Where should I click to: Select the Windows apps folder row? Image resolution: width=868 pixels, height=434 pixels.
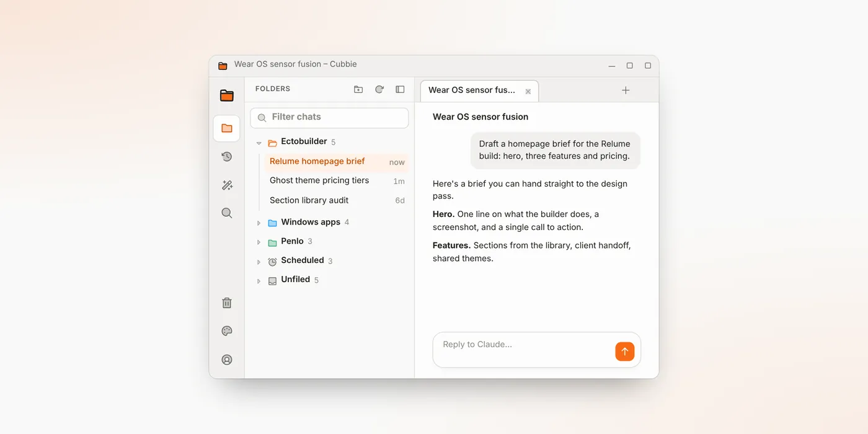329,223
